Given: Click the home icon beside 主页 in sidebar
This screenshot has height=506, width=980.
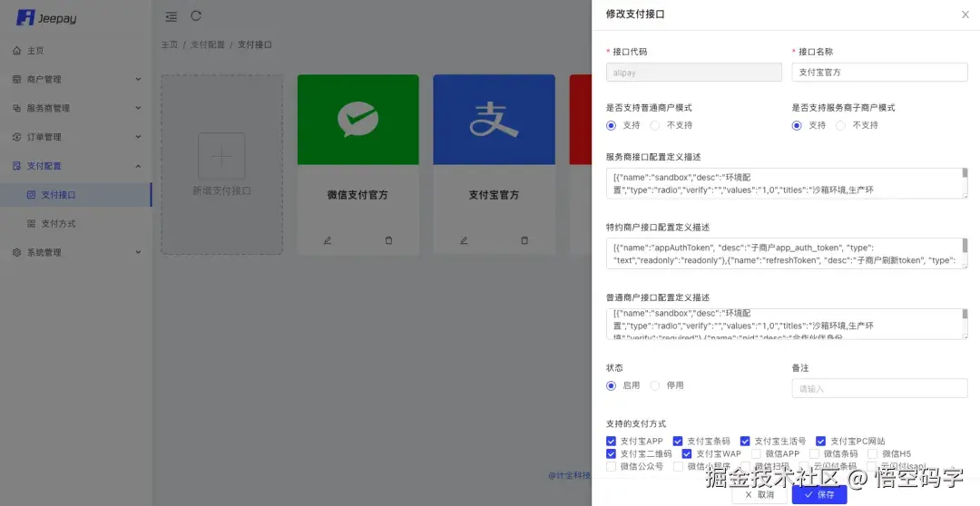Looking at the screenshot, I should tap(17, 51).
